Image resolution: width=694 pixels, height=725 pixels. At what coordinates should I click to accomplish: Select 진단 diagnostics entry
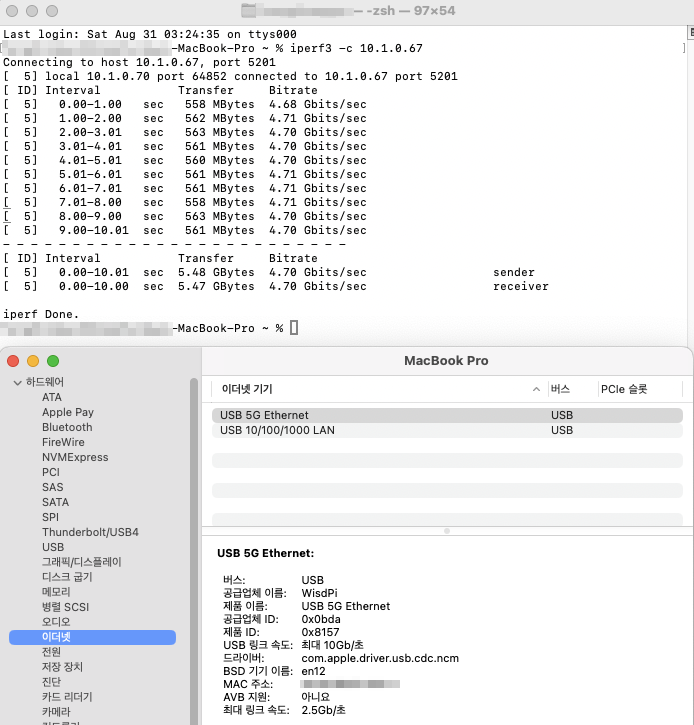pos(51,682)
